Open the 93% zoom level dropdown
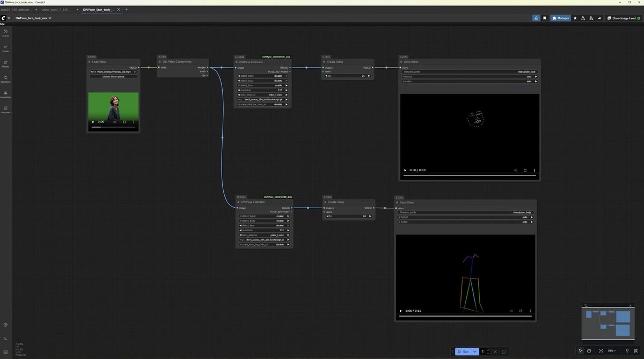 612,351
